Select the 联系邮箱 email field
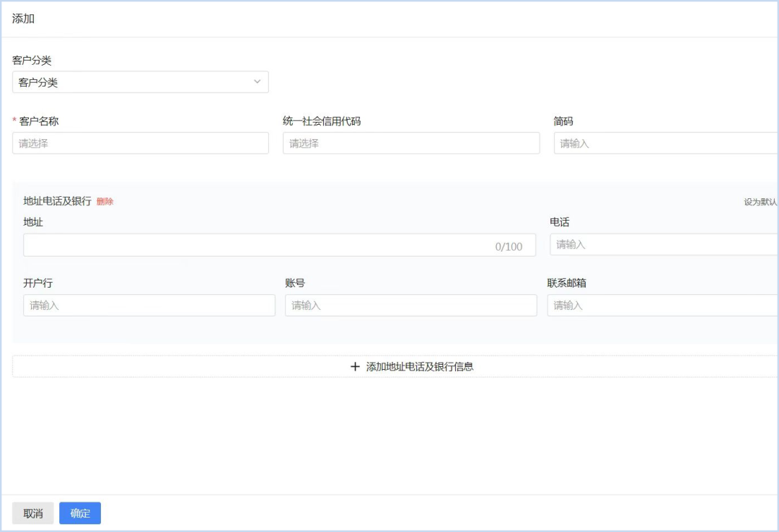 (664, 305)
